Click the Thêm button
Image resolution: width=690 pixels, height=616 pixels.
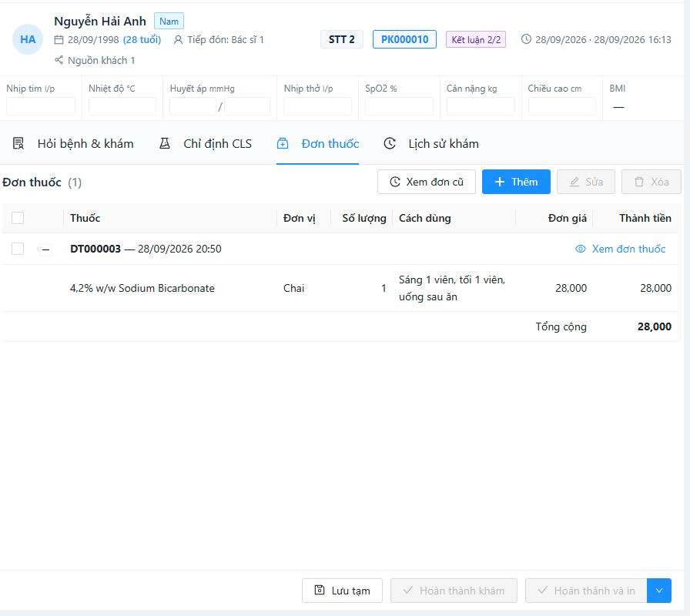coord(516,182)
